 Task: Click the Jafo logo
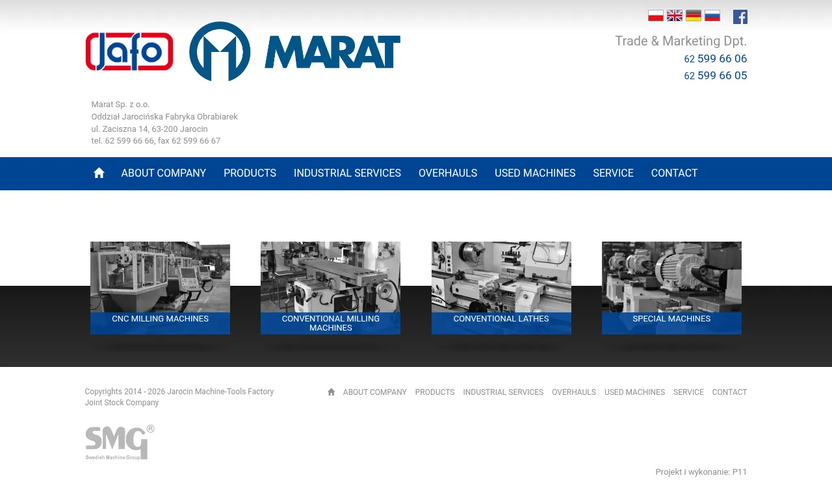pyautogui.click(x=129, y=51)
